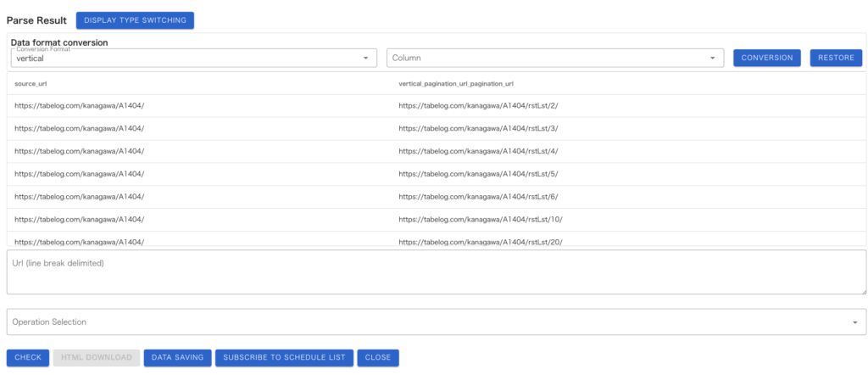Select source_url cell in the rstLst/2/ row

79,106
